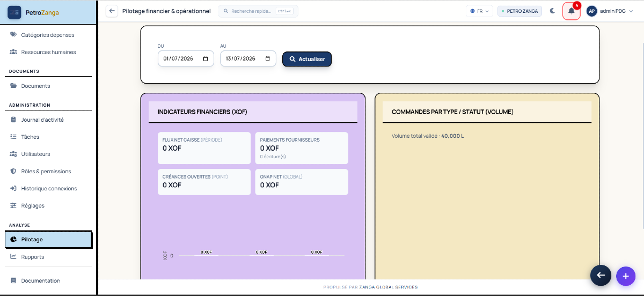Click the purple plus floating button
The width and height of the screenshot is (644, 296).
(x=625, y=276)
